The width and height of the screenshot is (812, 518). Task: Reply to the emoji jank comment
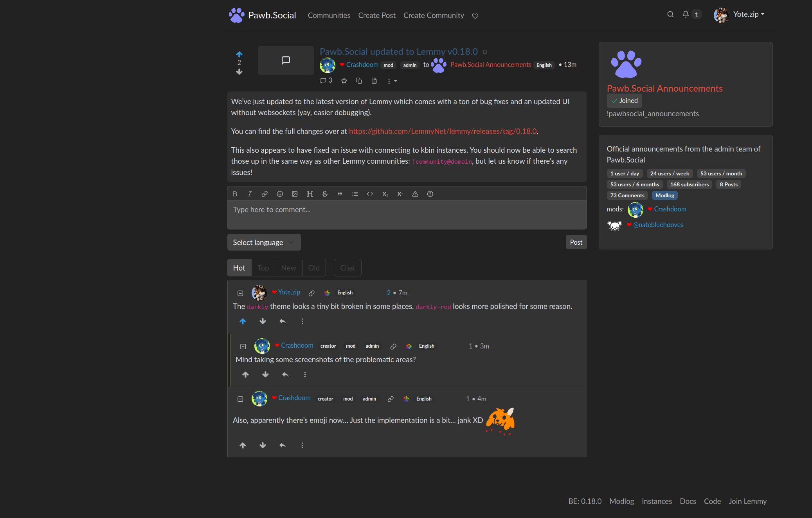283,445
